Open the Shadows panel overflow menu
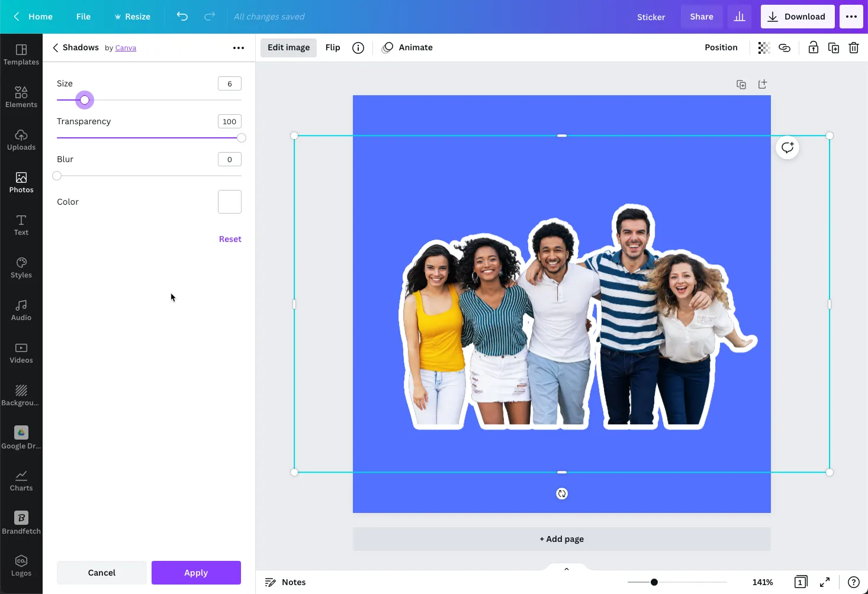Screen dimensions: 868x594 pos(239,47)
